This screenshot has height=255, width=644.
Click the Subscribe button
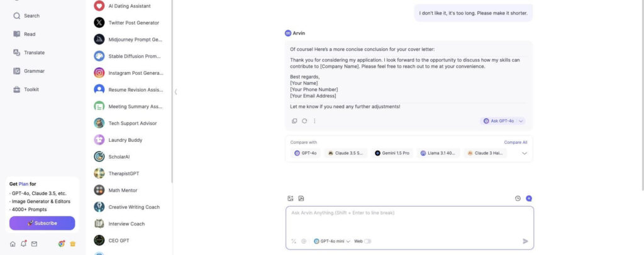[42, 223]
